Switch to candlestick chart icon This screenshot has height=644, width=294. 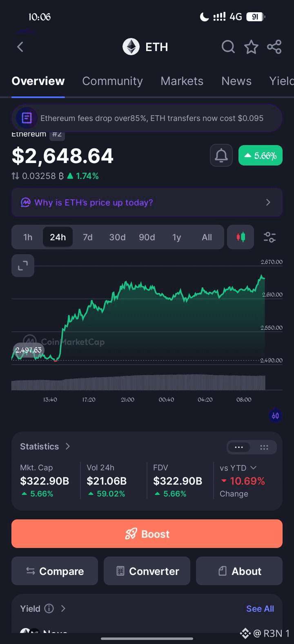[241, 237]
